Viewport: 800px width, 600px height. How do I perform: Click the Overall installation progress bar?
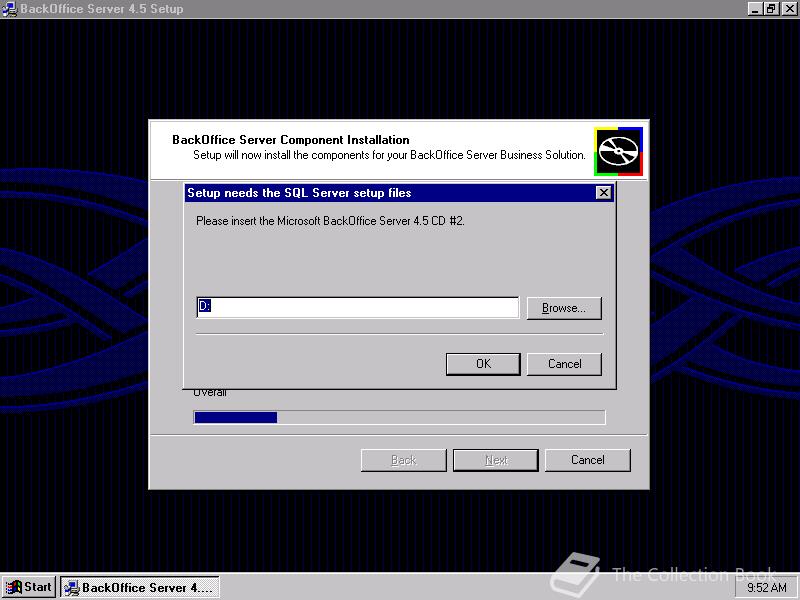pyautogui.click(x=399, y=417)
